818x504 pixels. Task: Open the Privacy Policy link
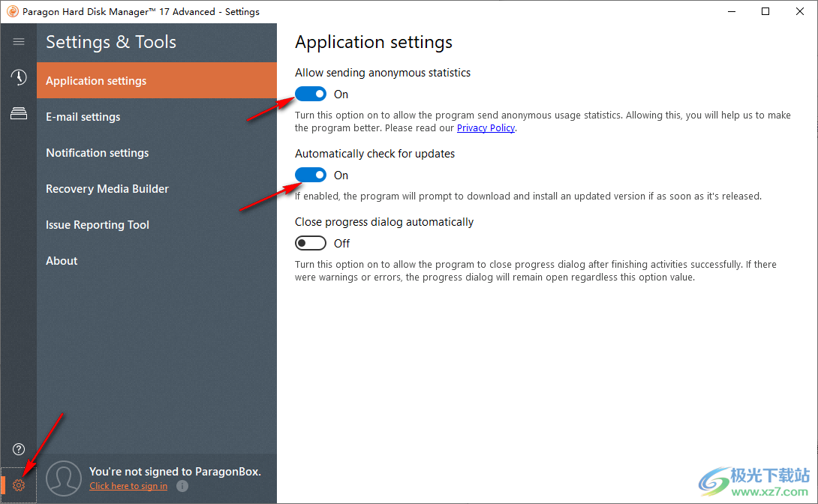[x=486, y=127]
